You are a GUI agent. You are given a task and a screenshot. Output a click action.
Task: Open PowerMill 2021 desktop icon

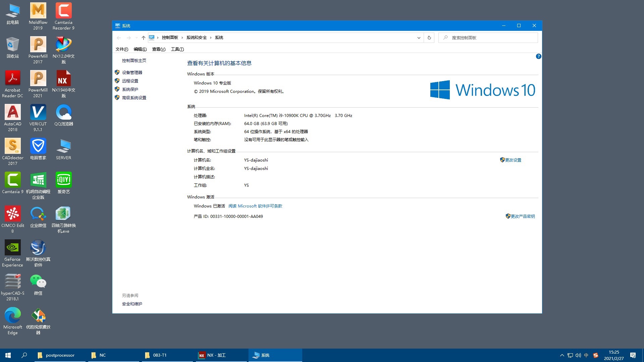[x=38, y=84]
